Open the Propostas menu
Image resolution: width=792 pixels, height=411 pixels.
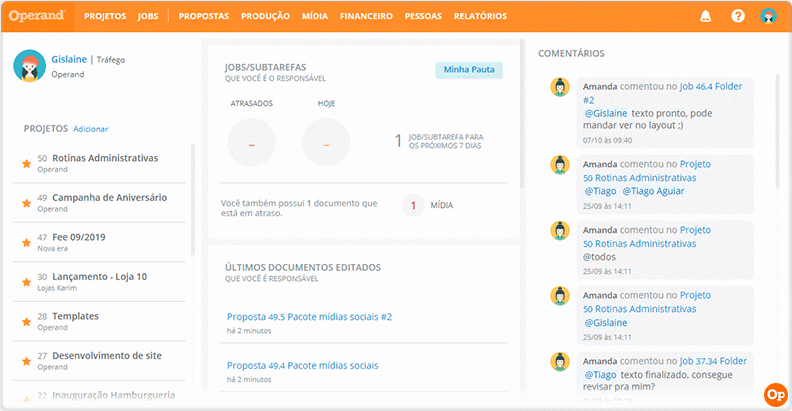coord(204,16)
